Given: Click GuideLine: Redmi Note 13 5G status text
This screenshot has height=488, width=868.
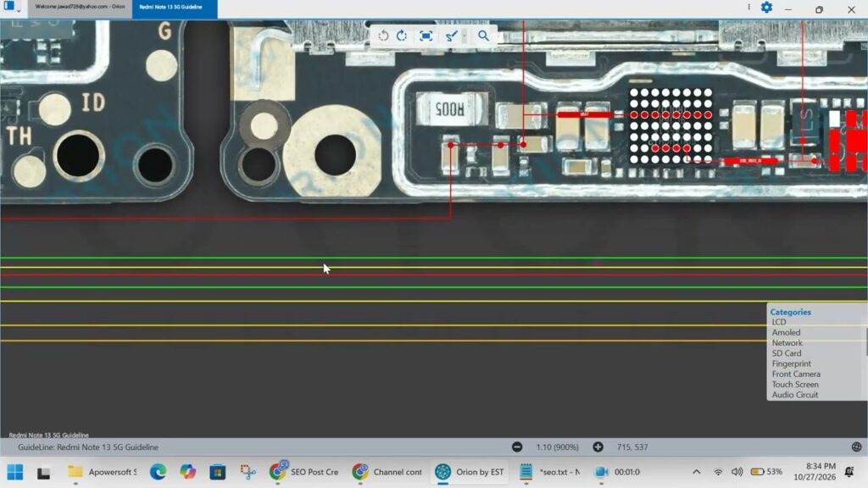Looking at the screenshot, I should click(88, 447).
